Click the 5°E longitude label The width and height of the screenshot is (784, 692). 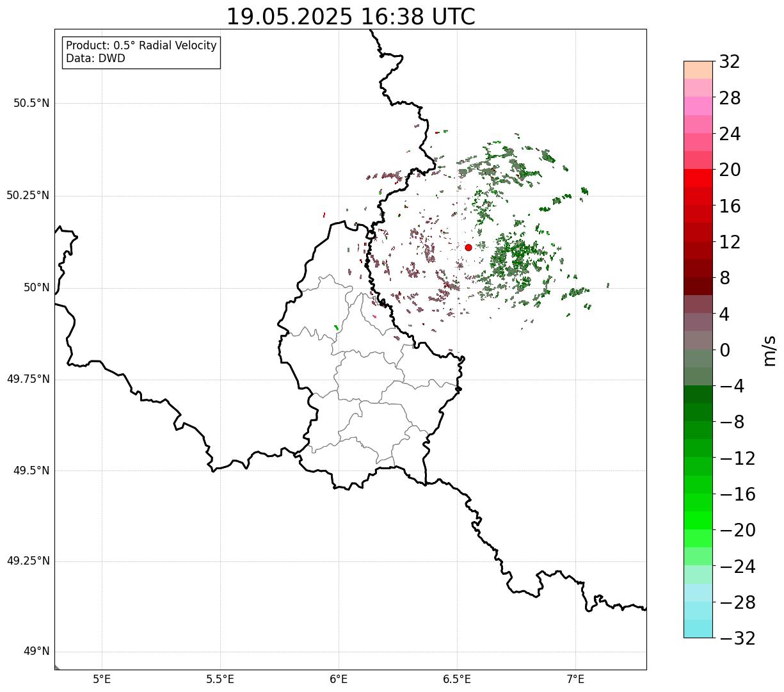pyautogui.click(x=102, y=679)
